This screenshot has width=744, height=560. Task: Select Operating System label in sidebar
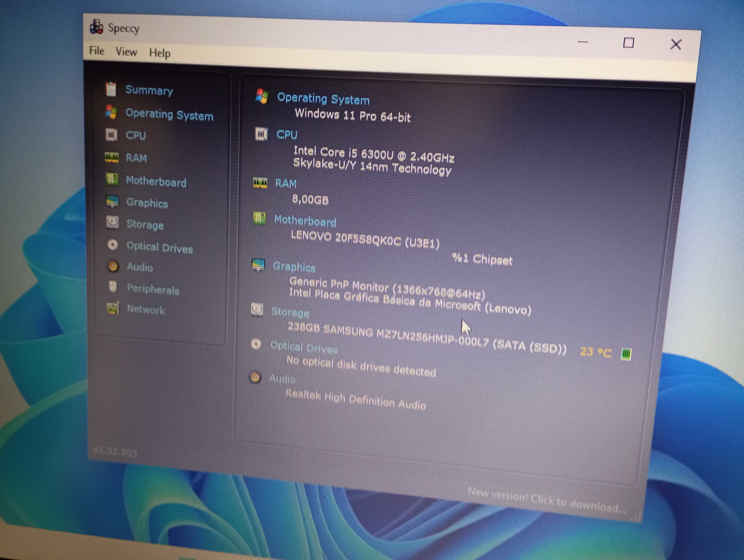(169, 115)
